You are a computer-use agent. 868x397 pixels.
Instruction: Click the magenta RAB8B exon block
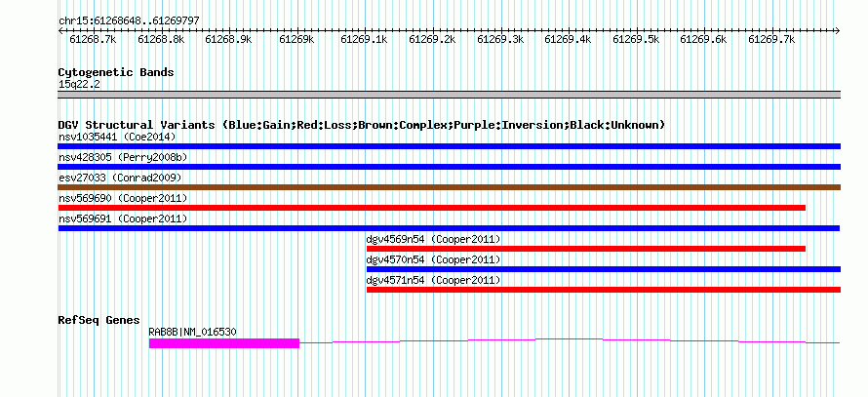tap(224, 343)
